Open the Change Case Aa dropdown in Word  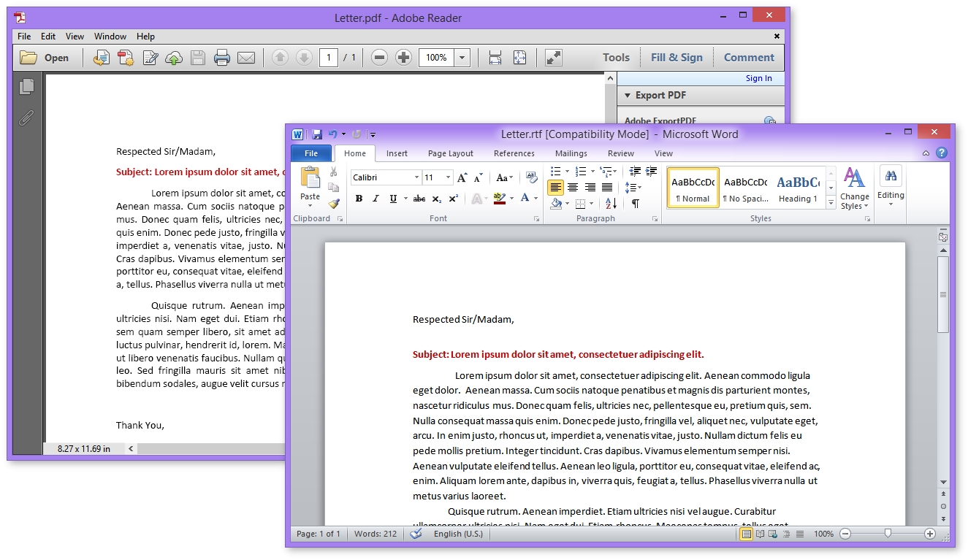click(505, 177)
